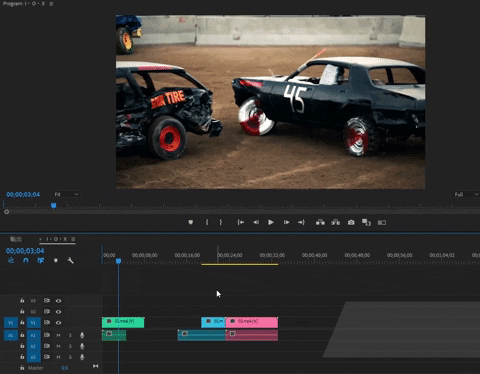Mute the A1 audio track
The image size is (480, 374).
58,335
